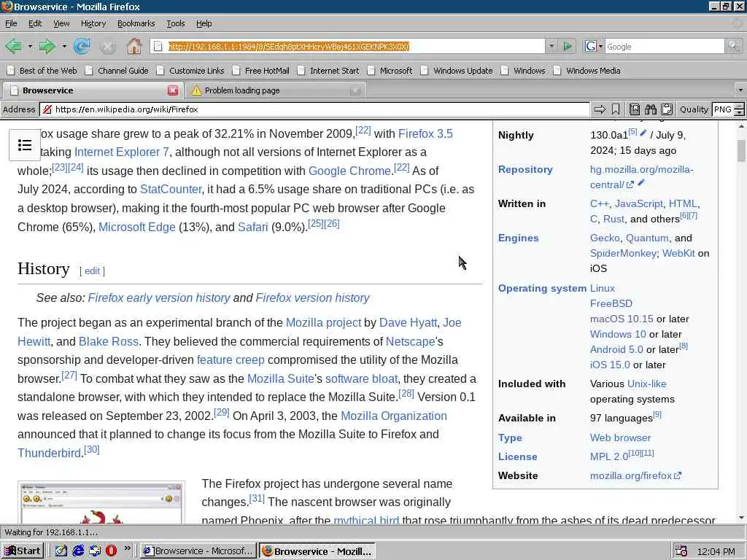Open the StatCounter link

(171, 190)
